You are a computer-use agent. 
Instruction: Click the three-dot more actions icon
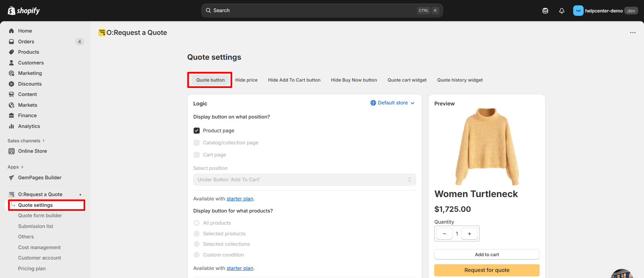633,33
